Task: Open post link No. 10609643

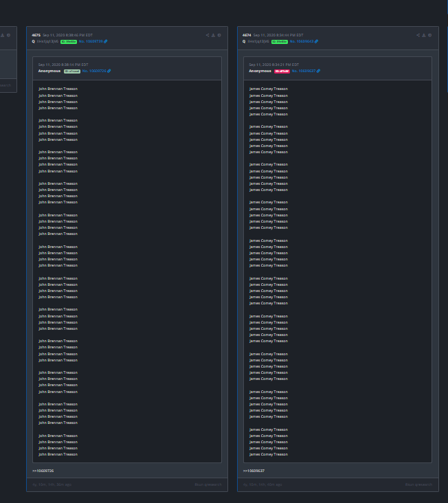Action: click(302, 41)
